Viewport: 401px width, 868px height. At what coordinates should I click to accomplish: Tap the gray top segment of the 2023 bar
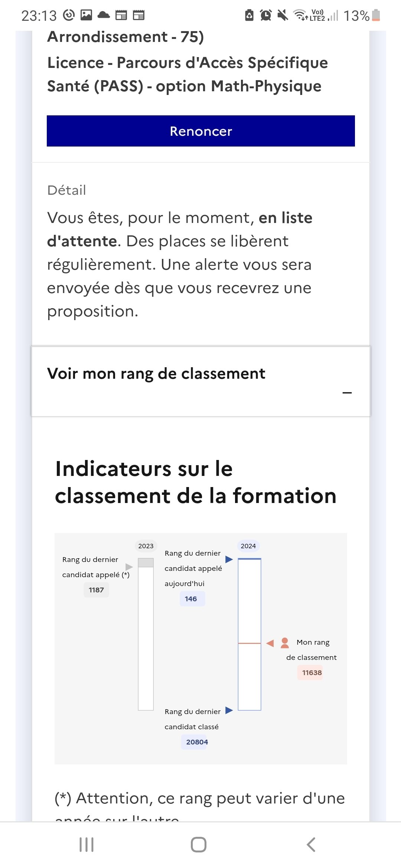pyautogui.click(x=146, y=562)
